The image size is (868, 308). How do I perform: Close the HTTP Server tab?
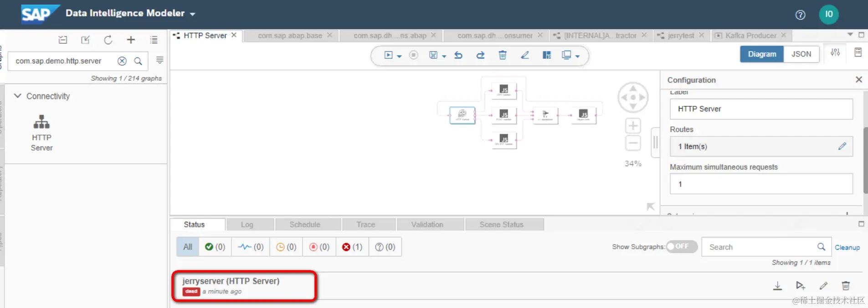(234, 35)
